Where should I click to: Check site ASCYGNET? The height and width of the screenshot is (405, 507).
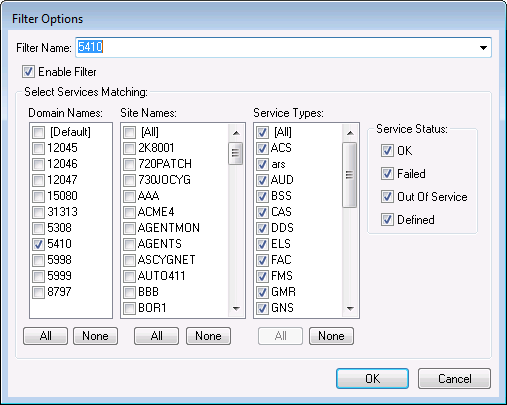pos(129,260)
